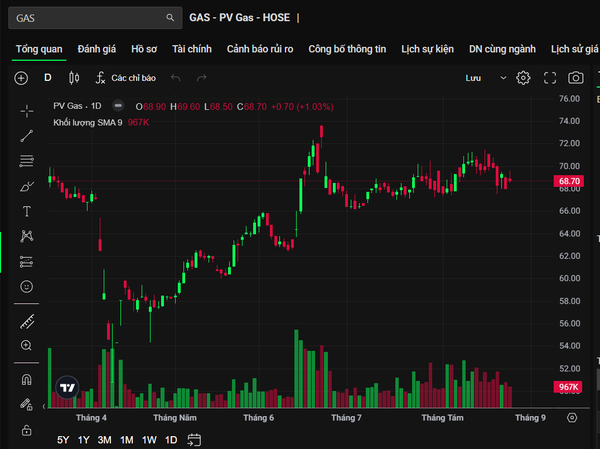The width and height of the screenshot is (600, 449).
Task: Toggle the magnet snap mode
Action: point(27,380)
